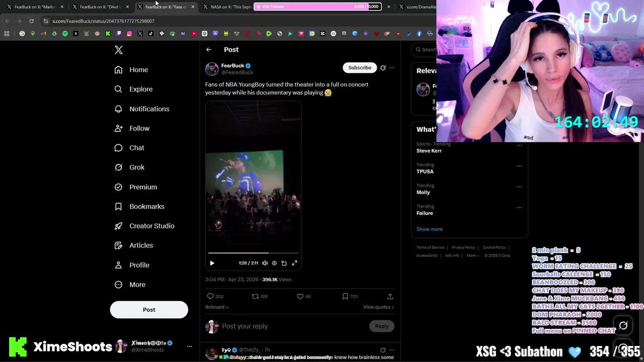The height and width of the screenshot is (362, 644).
Task: Click the reply icon showing 202
Action: tap(215, 297)
